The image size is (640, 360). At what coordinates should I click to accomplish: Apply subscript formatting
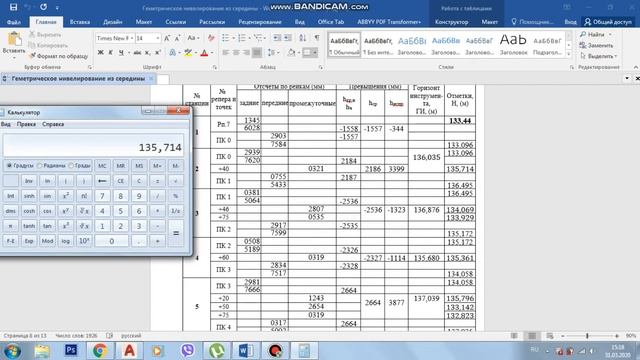tap(148, 53)
